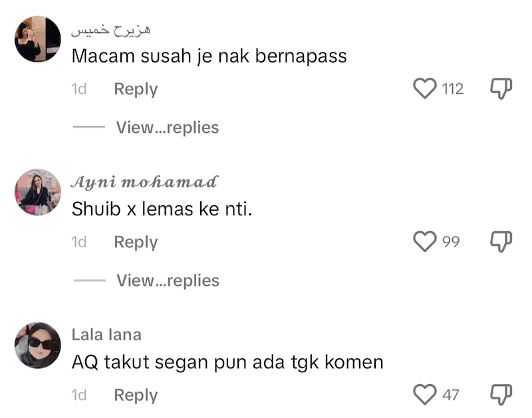Tap the heart icon on Ayni mohamad's comment

(424, 242)
